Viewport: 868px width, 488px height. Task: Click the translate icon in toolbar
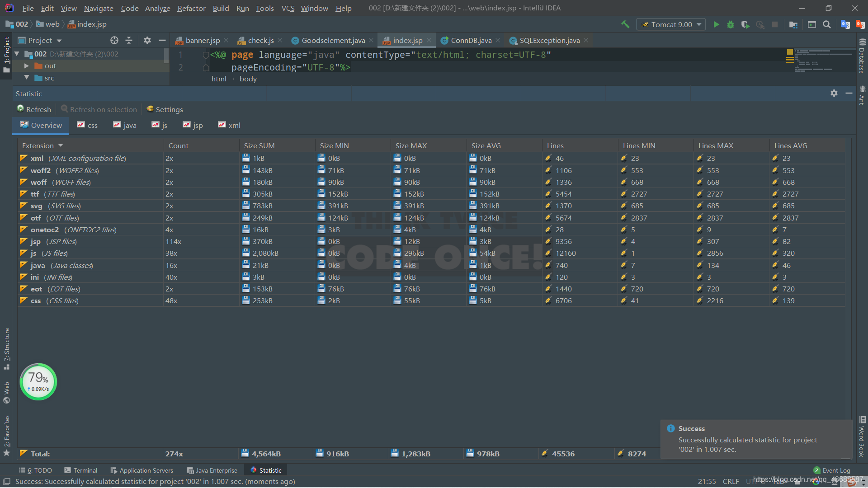[845, 24]
